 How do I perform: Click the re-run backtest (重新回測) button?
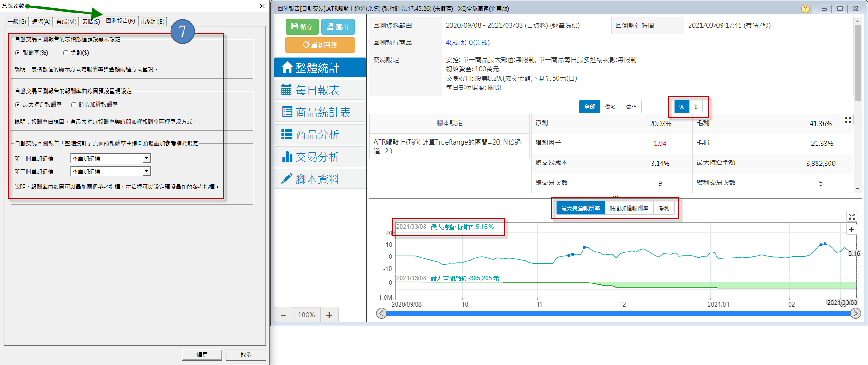tap(320, 45)
